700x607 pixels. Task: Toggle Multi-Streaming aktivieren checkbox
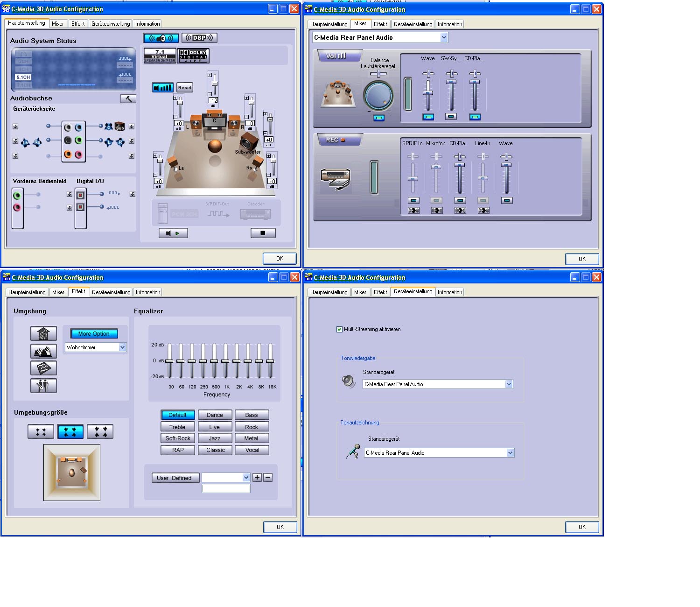(x=339, y=329)
